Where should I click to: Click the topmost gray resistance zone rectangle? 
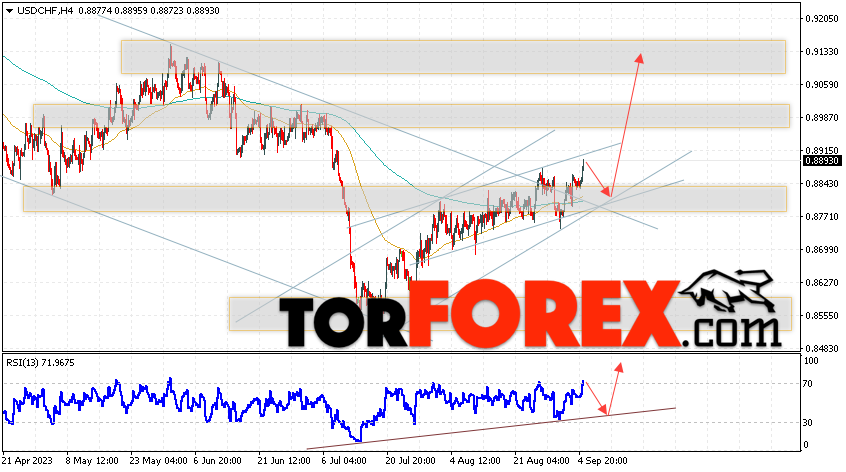point(453,57)
